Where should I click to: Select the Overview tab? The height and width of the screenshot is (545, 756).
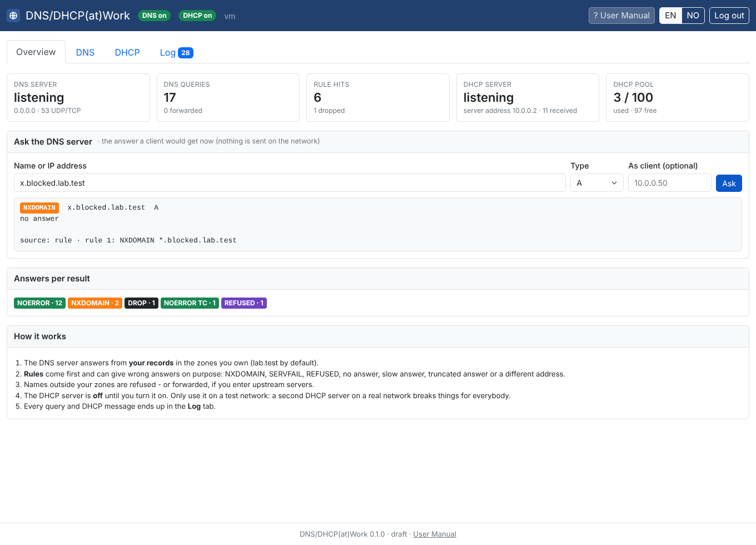(x=36, y=52)
